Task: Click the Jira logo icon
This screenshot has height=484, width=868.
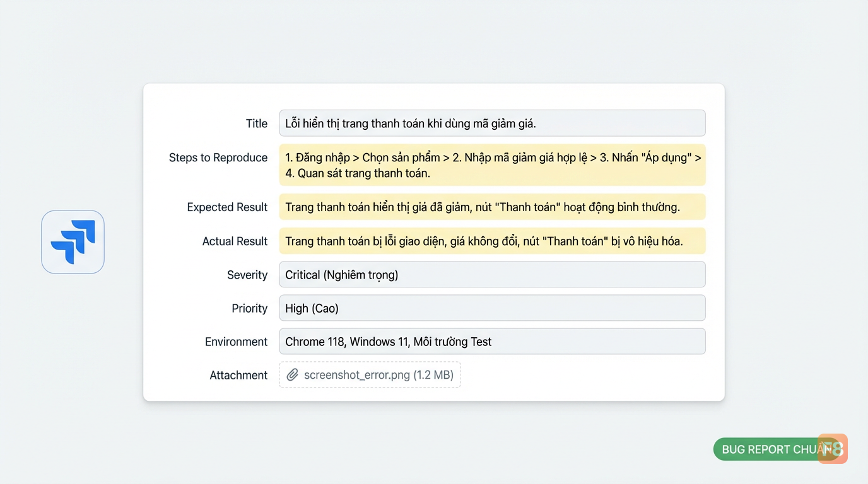Action: (73, 242)
